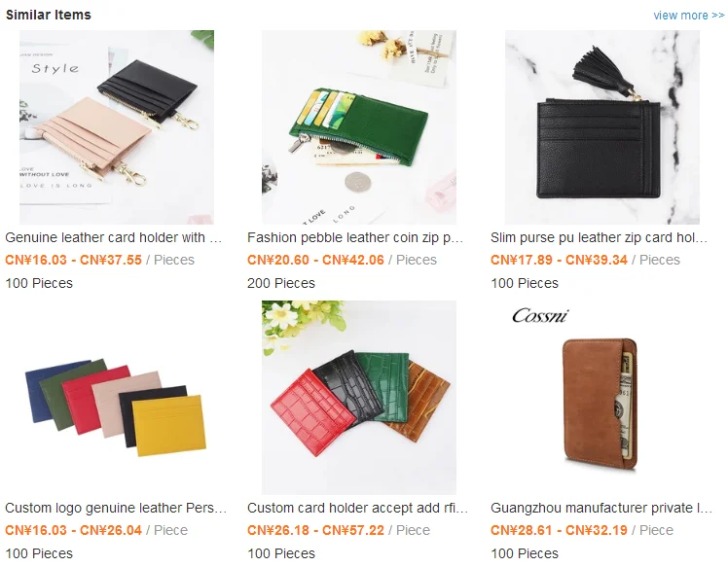The height and width of the screenshot is (567, 728).
Task: Click pink and black card holder thumbnail
Action: click(x=117, y=127)
